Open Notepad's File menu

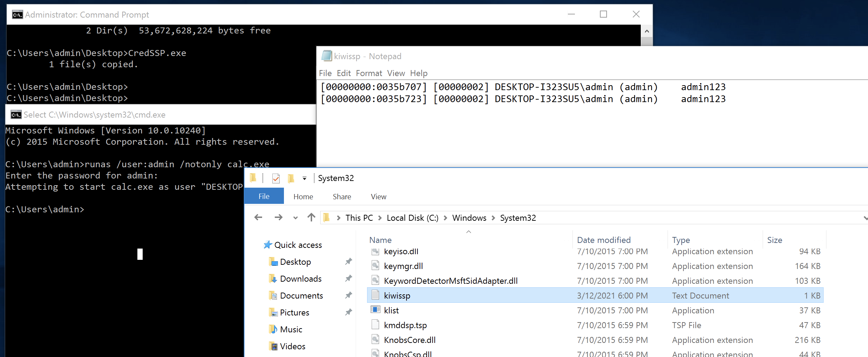point(325,73)
